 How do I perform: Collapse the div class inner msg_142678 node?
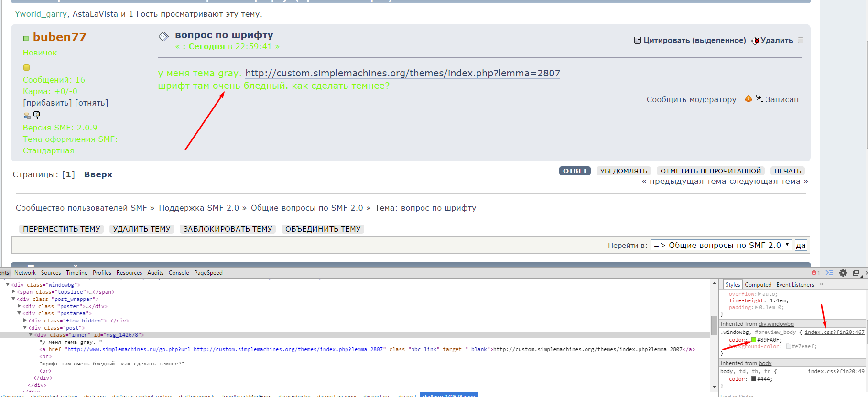[31, 335]
